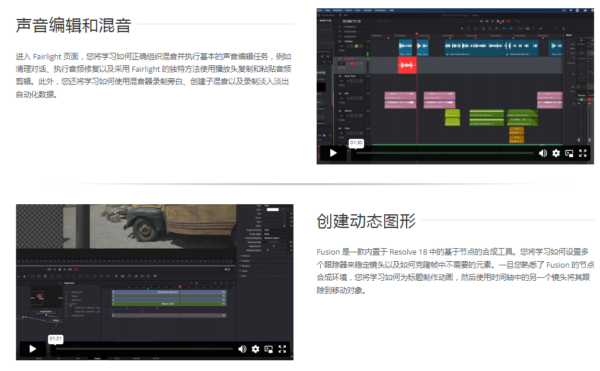Play the Fairlight audio editing video
The height and width of the screenshot is (371, 600).
tap(333, 153)
